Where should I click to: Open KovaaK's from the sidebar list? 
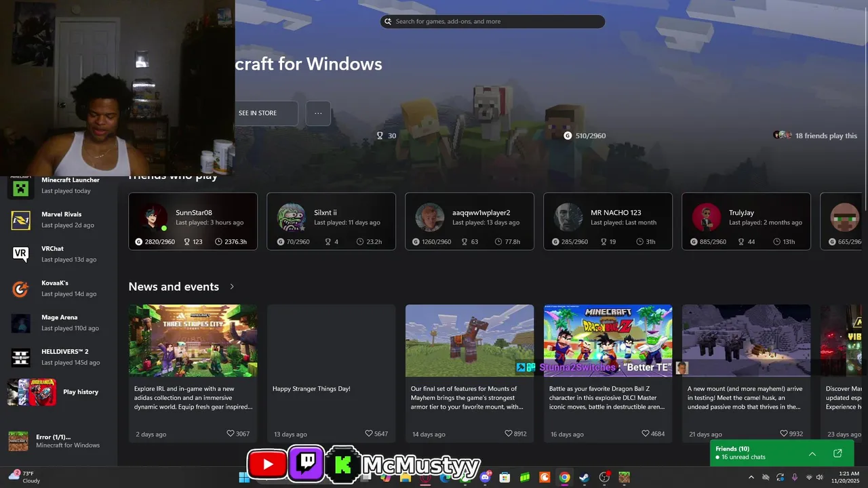(58, 289)
